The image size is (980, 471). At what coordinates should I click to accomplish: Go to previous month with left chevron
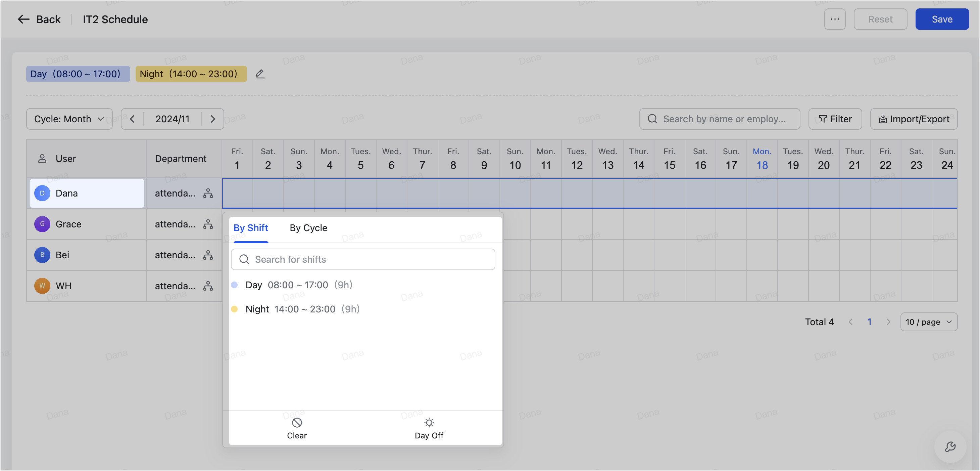point(132,119)
